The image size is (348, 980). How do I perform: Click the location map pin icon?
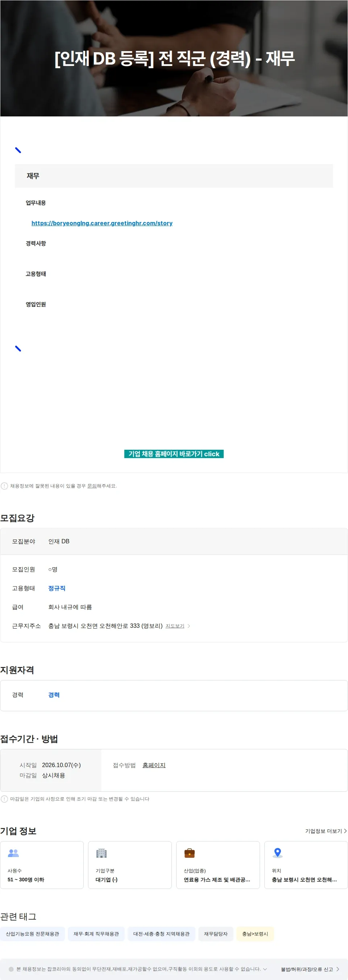tap(278, 853)
